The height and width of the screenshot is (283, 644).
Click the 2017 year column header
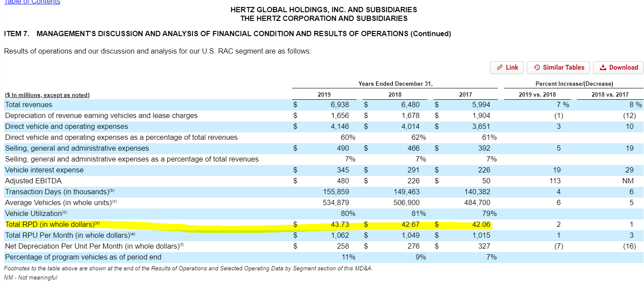pyautogui.click(x=465, y=94)
